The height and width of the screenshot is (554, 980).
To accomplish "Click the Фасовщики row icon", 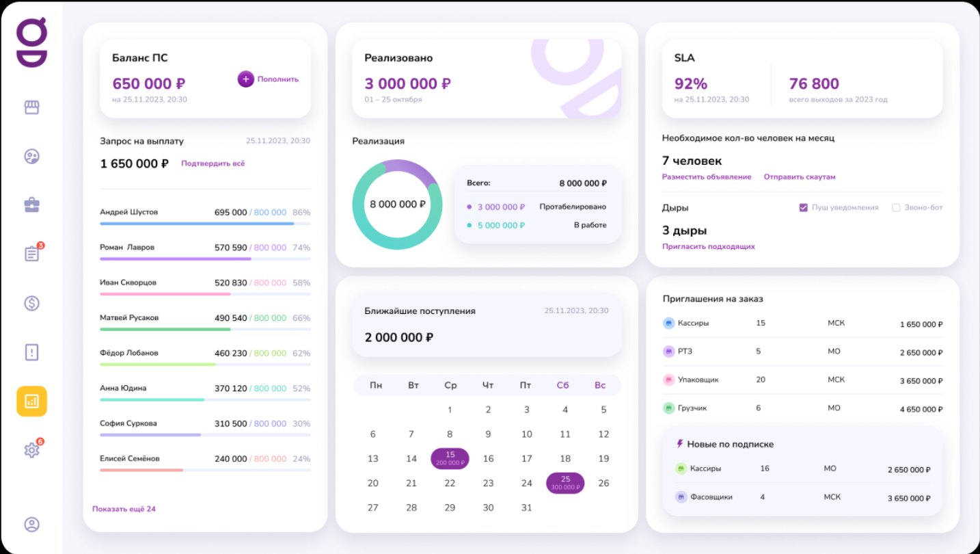I will tap(681, 497).
